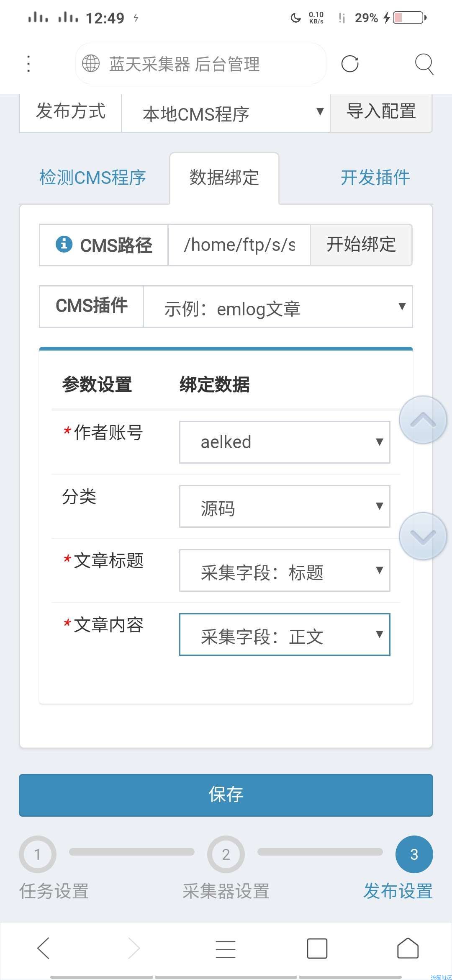Click the 开始绑定 button
452x980 pixels.
click(x=361, y=245)
